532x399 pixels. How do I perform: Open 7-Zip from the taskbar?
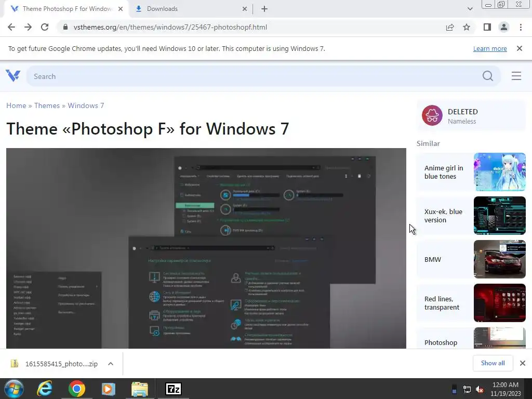tap(174, 389)
